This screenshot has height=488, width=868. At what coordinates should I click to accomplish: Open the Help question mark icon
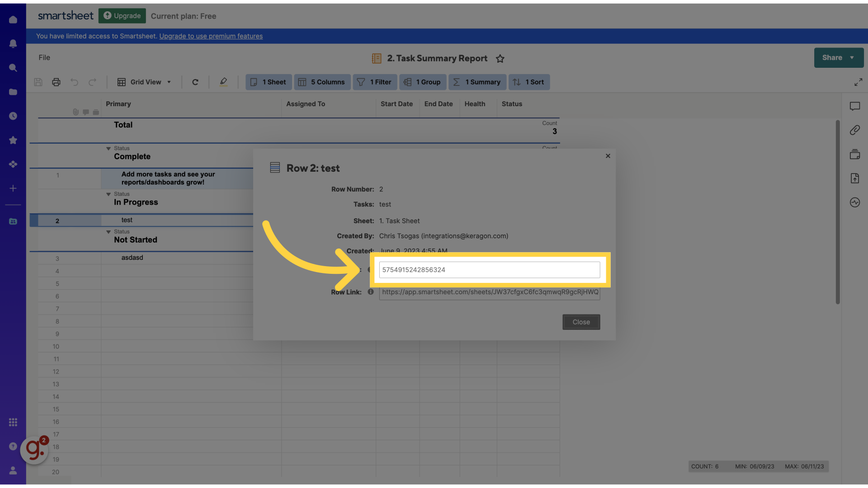click(x=13, y=446)
